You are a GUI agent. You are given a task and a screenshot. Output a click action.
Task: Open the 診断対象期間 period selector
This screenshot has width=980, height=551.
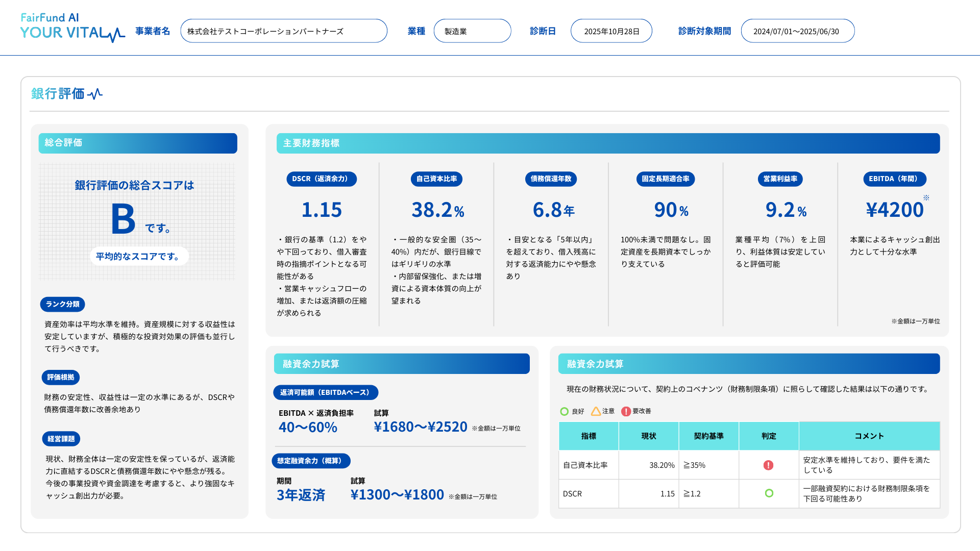tap(798, 30)
